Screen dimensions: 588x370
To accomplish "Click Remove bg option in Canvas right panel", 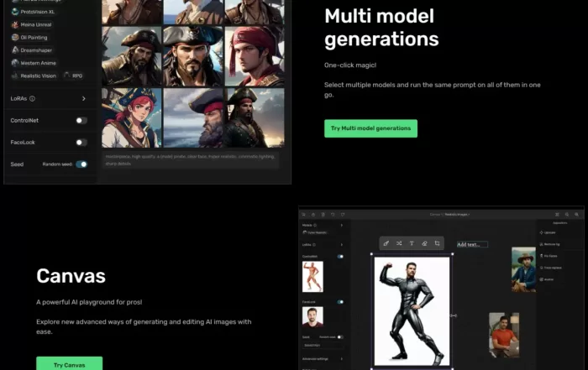I will [x=549, y=244].
